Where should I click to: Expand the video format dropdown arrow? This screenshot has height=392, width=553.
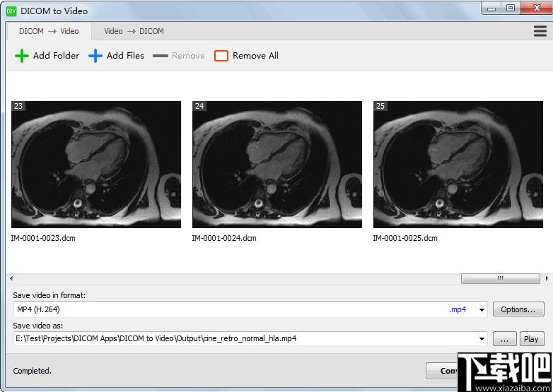coord(482,310)
